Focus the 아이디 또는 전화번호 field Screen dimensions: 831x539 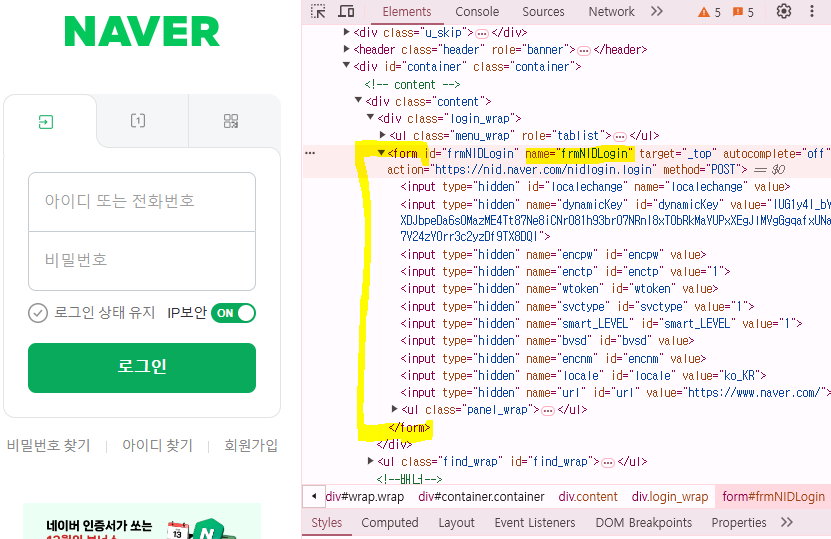coord(142,201)
